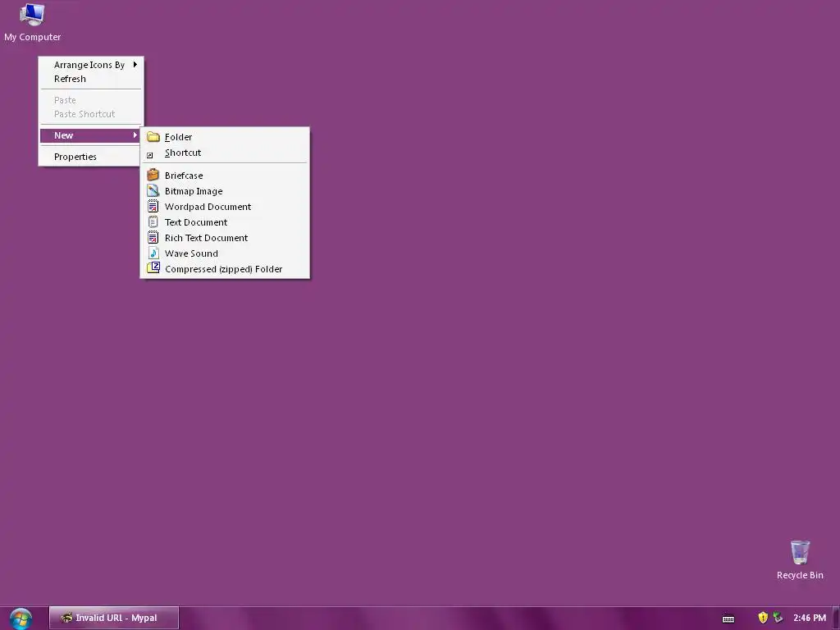Click the network connection tray icon

[x=778, y=618]
